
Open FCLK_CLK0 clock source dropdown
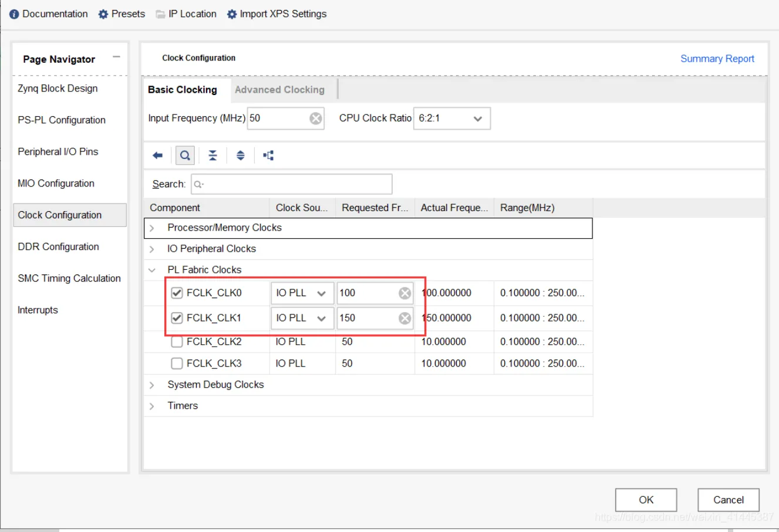click(x=302, y=293)
